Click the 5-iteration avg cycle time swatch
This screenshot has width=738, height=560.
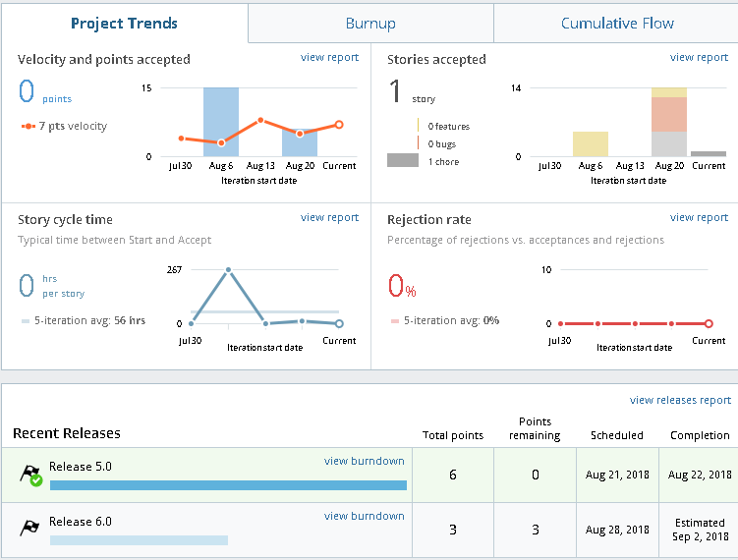(26, 321)
